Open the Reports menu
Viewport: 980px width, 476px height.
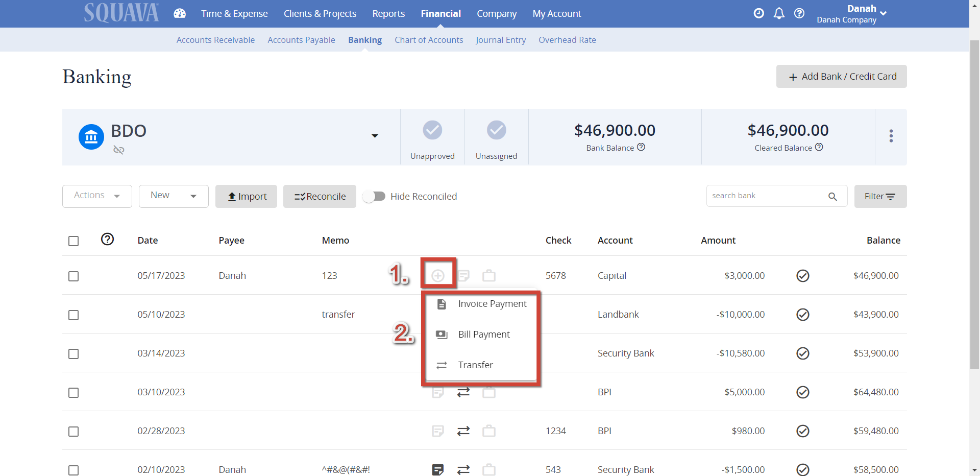point(388,13)
